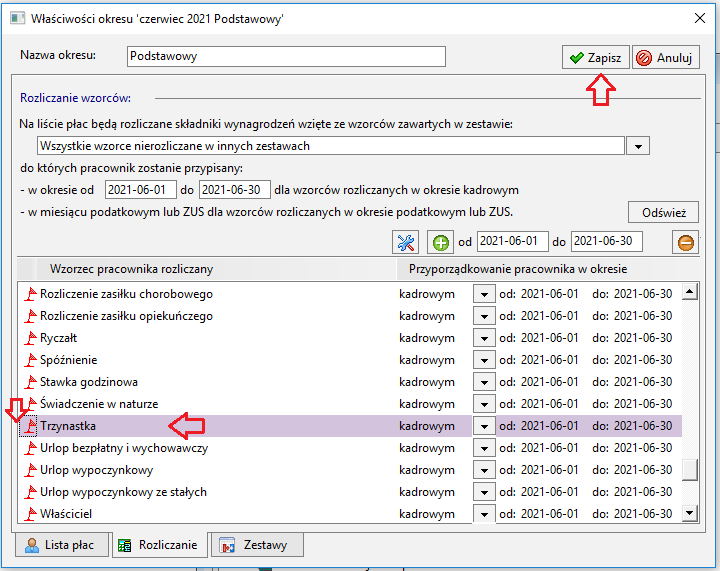Click flag icon next to Właściciel

pos(30,514)
